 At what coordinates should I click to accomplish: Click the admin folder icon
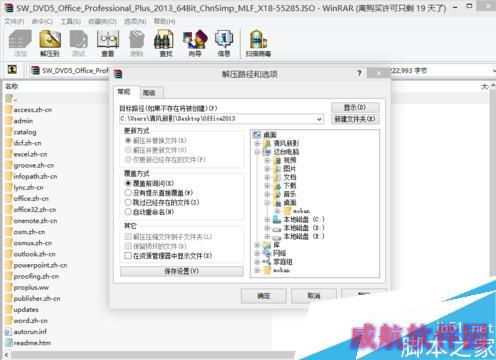[9, 121]
